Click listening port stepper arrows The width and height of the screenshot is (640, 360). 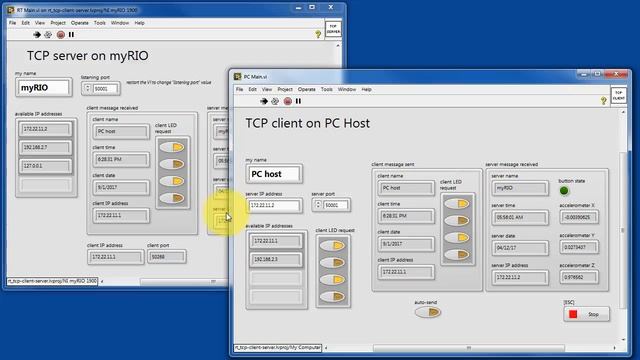(87, 88)
